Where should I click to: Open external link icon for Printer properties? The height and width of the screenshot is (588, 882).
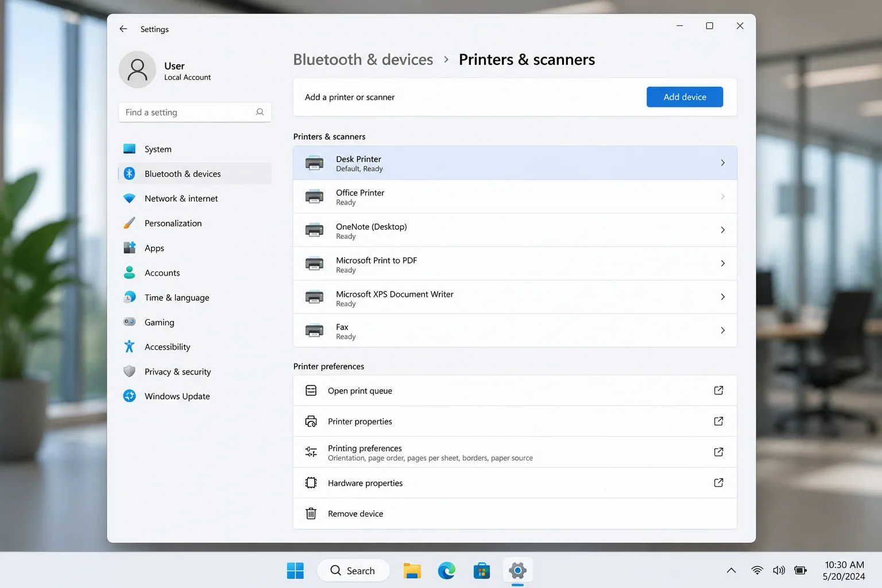tap(718, 421)
